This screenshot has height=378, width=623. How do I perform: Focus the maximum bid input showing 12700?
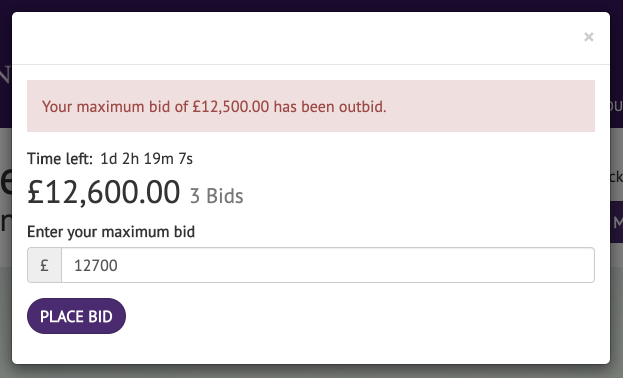point(328,265)
